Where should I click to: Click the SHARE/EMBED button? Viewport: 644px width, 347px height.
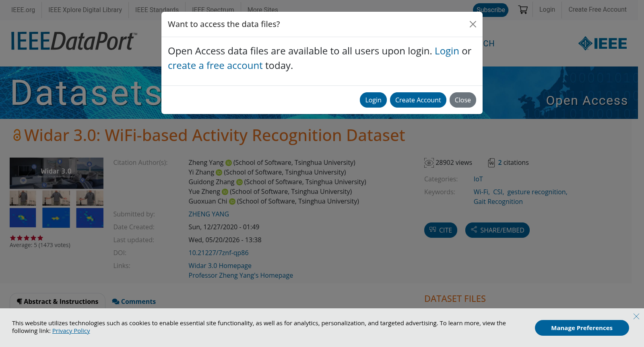pyautogui.click(x=497, y=230)
